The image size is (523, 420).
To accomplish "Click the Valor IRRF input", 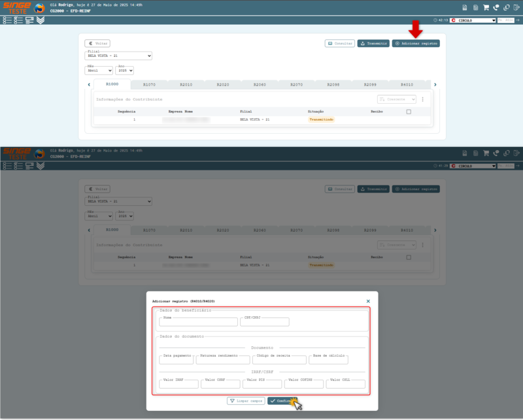I will click(x=178, y=384).
